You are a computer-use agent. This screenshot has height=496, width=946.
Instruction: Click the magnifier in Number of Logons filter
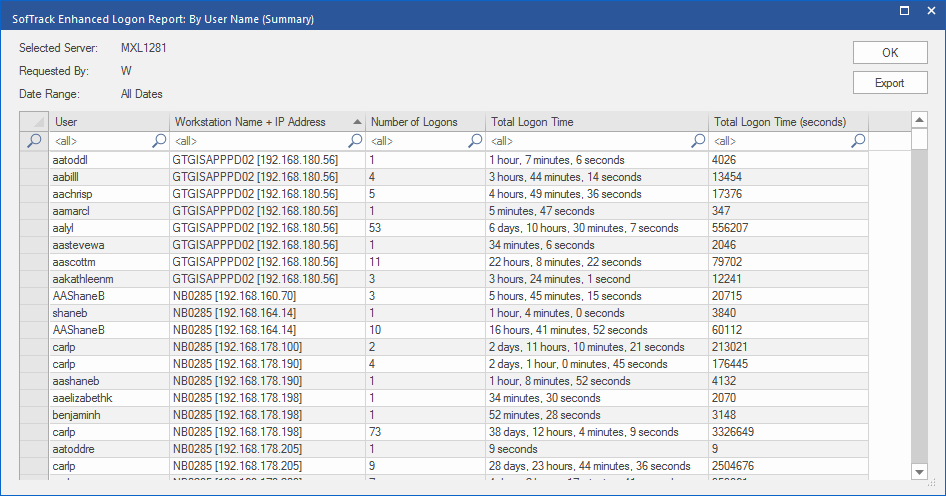click(x=475, y=141)
